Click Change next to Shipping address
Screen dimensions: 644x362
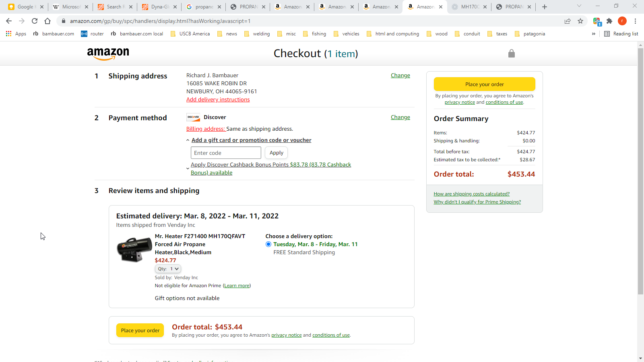(400, 75)
